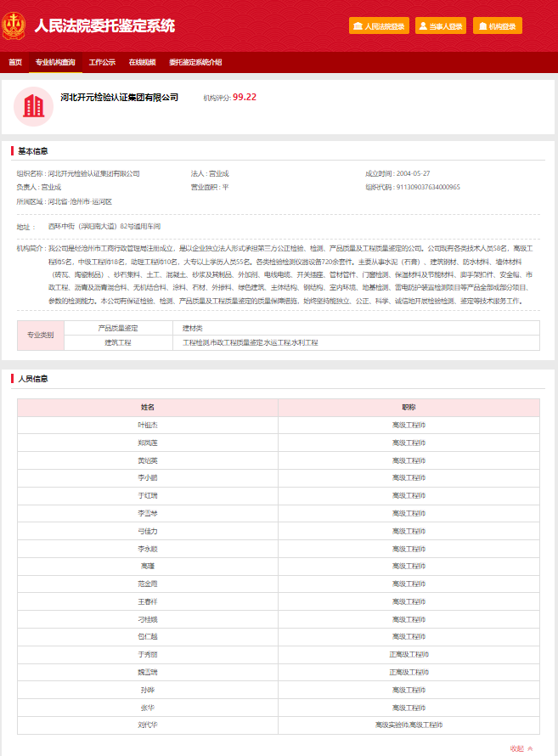Click the 职称 column header

coord(409,408)
